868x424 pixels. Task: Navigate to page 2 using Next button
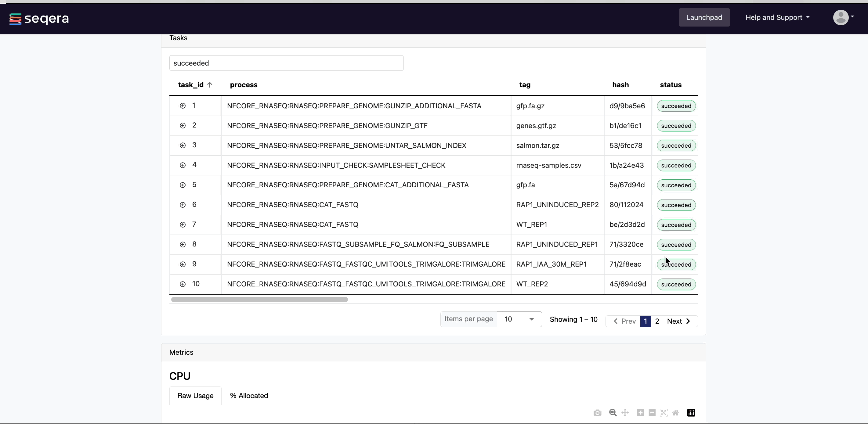point(678,321)
